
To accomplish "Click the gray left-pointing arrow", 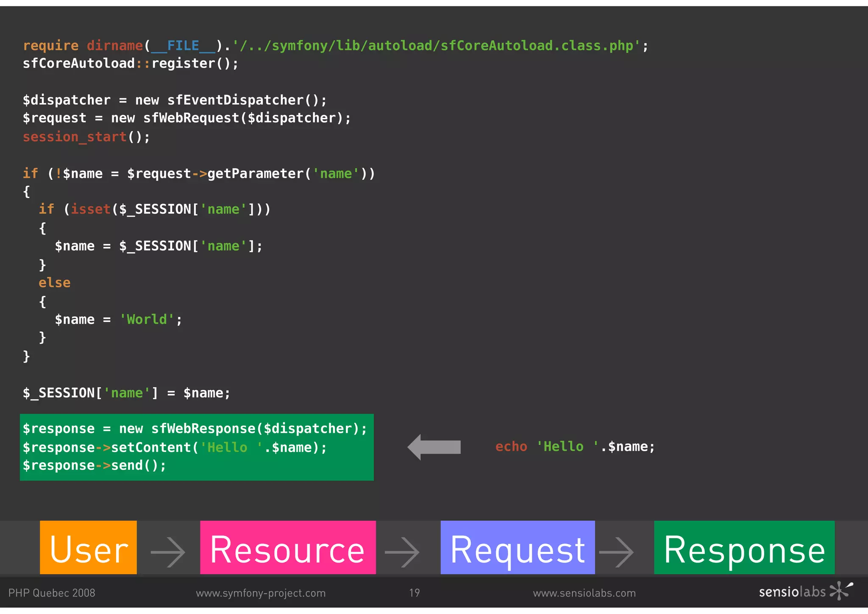I will [x=434, y=447].
